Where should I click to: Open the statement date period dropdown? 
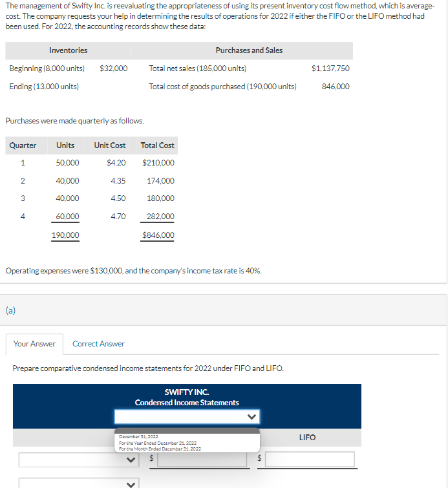[187, 416]
